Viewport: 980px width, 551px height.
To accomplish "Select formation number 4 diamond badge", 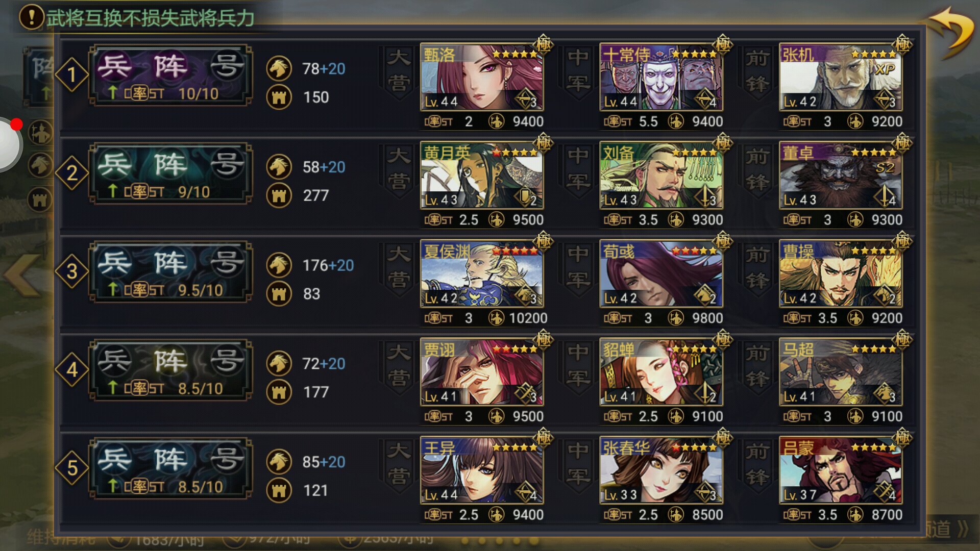I will coord(72,369).
